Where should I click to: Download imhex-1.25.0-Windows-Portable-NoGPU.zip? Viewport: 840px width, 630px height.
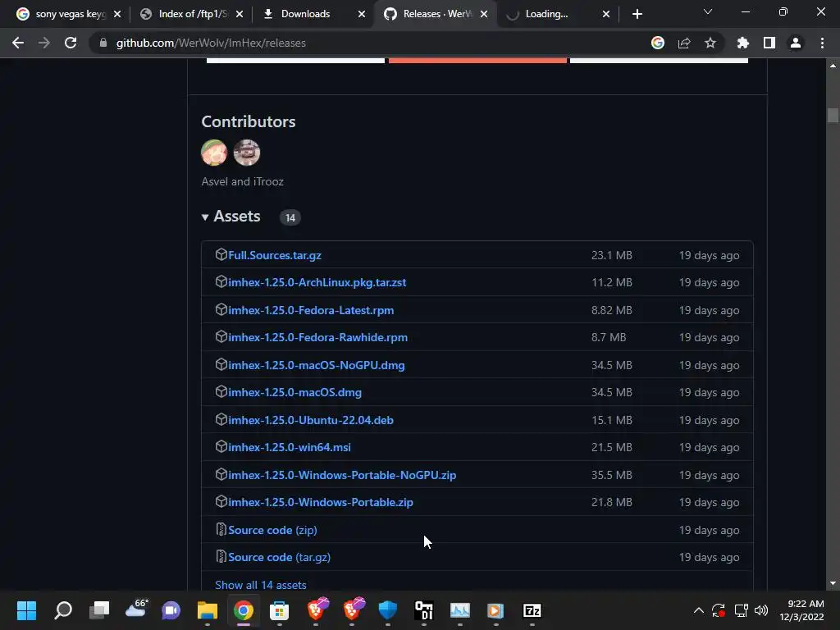tap(342, 475)
